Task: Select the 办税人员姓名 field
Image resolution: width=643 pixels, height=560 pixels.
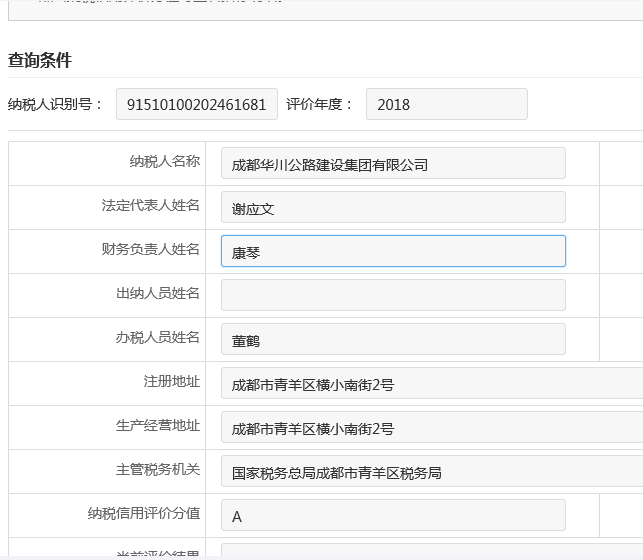Action: (x=392, y=340)
